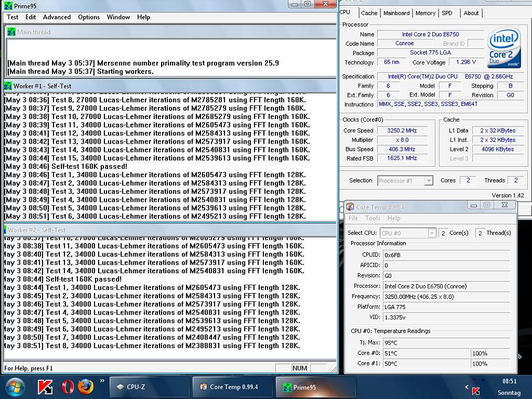Viewport: 532px width, 399px height.
Task: Launch Opera browser from quick launch
Action: pyautogui.click(x=68, y=387)
